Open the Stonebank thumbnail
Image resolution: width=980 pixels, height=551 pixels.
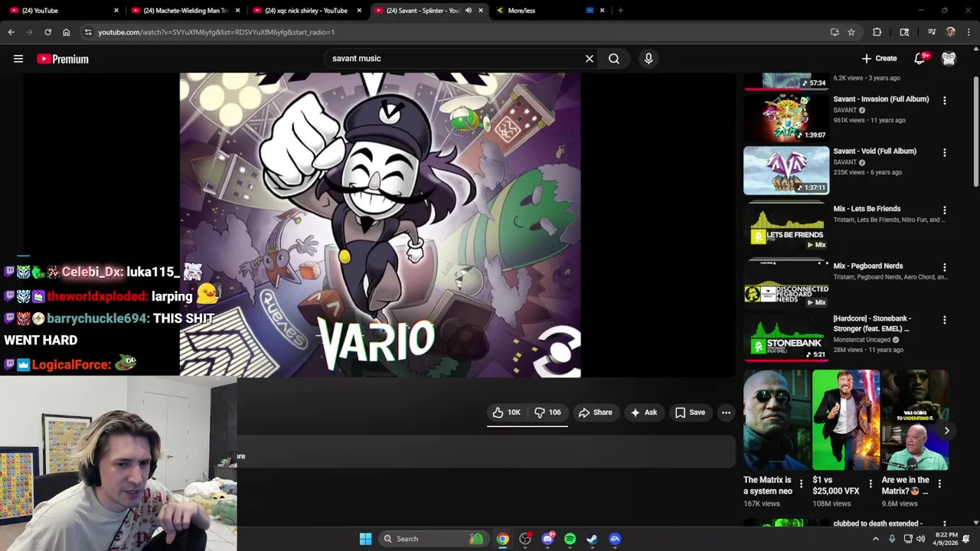(x=786, y=337)
